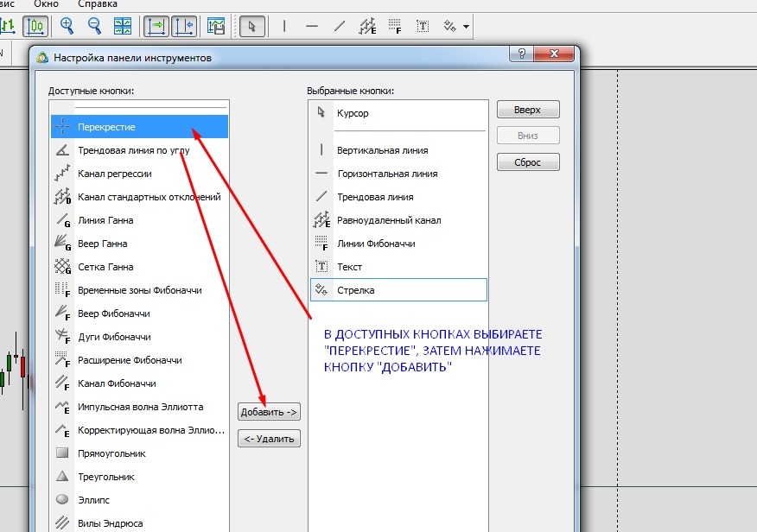Click the Удалить button

[x=269, y=439]
